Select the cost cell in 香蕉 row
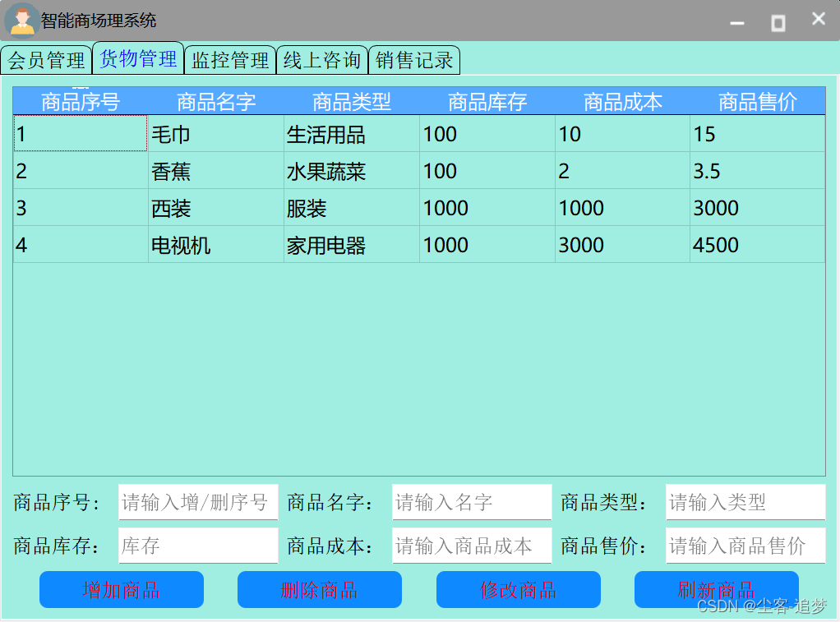Image resolution: width=840 pixels, height=622 pixels. pos(622,170)
